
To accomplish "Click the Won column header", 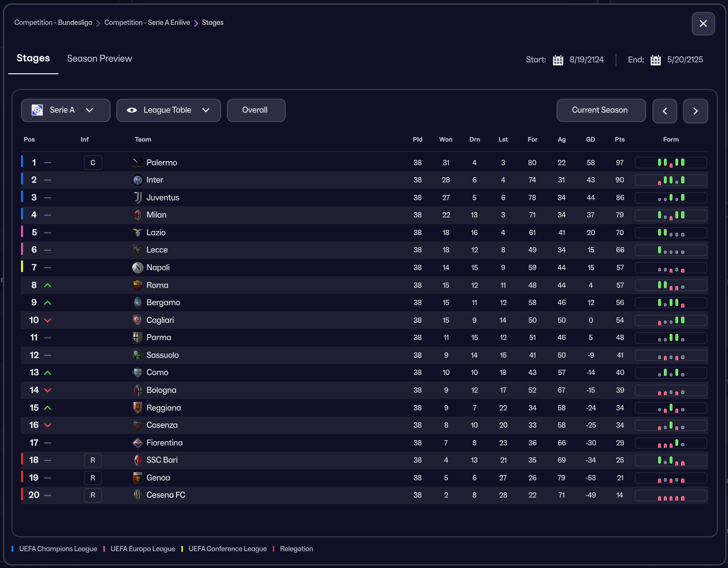I will [x=446, y=139].
